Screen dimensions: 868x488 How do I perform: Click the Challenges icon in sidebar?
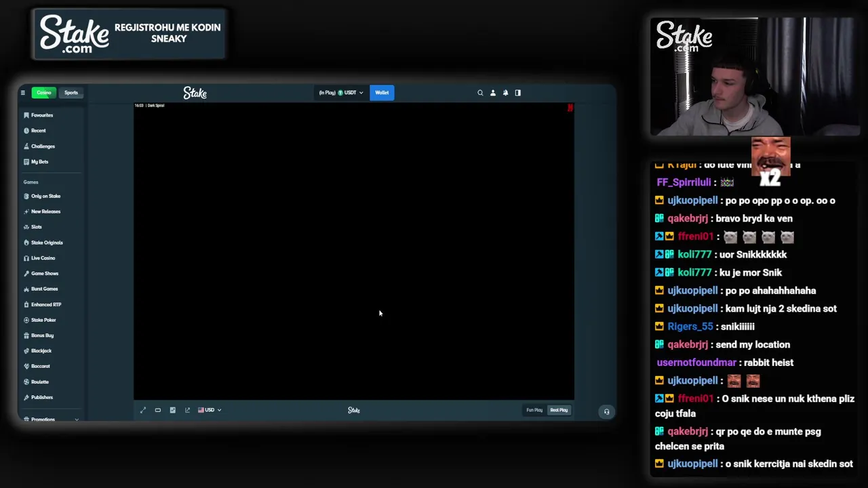(26, 146)
